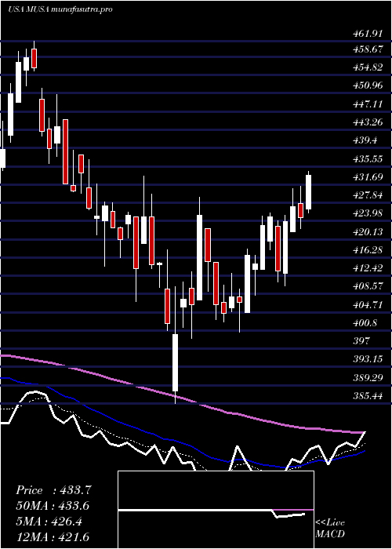Click the '50MA : 433.6' readout
This screenshot has height=549, width=392.
(x=53, y=506)
